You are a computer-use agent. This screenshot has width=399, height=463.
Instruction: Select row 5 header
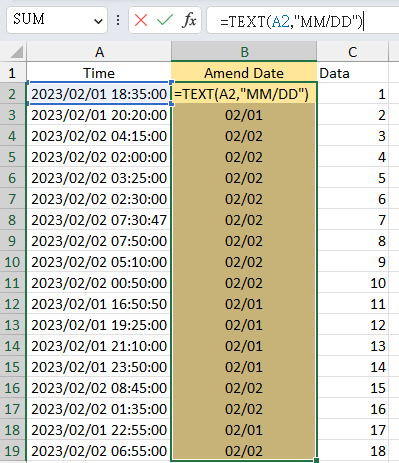tap(13, 157)
